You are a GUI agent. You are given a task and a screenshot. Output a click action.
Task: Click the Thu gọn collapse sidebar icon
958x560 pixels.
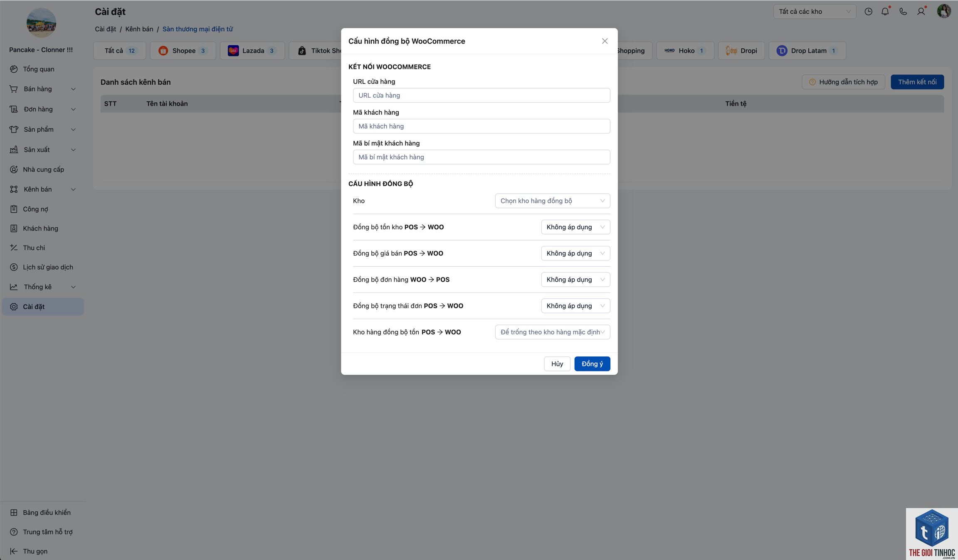click(x=14, y=551)
